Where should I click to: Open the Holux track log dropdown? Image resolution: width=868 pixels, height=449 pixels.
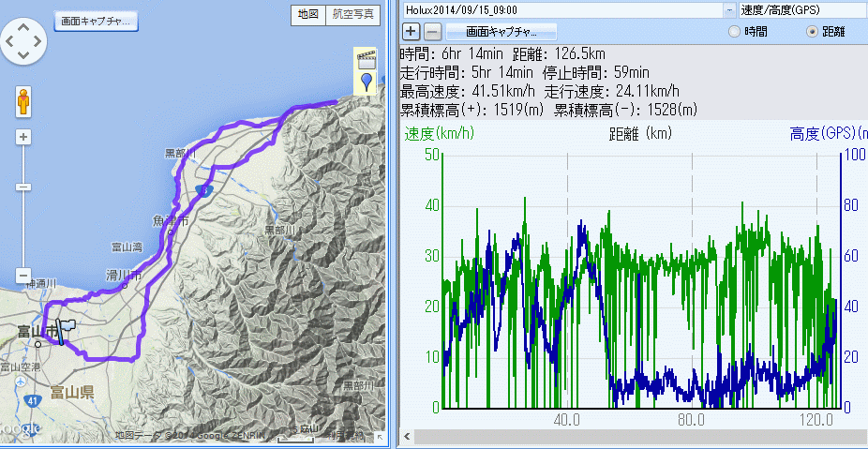[x=729, y=9]
